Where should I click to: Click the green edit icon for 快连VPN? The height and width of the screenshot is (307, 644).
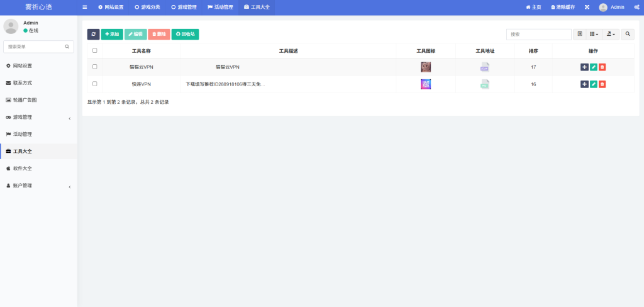pos(593,84)
